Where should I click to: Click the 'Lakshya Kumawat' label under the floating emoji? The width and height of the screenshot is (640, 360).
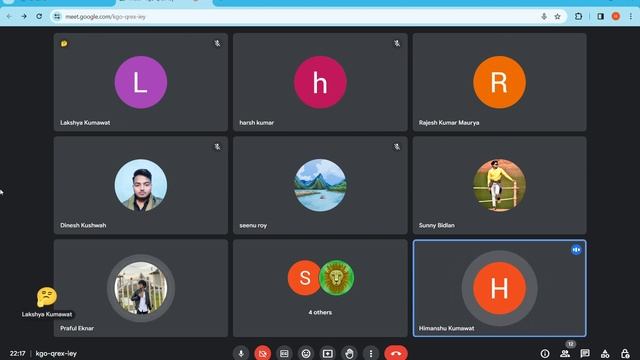pos(47,314)
